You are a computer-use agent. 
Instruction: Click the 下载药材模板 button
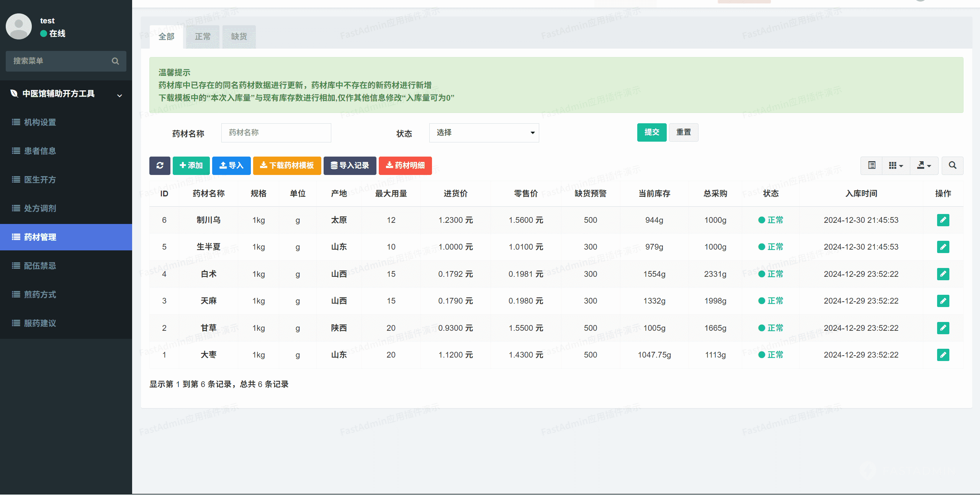coord(287,165)
